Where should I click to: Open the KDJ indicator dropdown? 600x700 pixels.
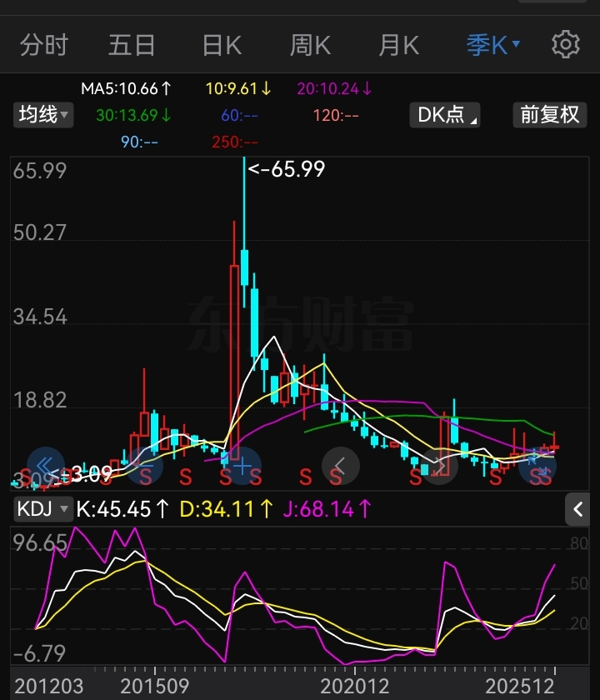coord(43,509)
